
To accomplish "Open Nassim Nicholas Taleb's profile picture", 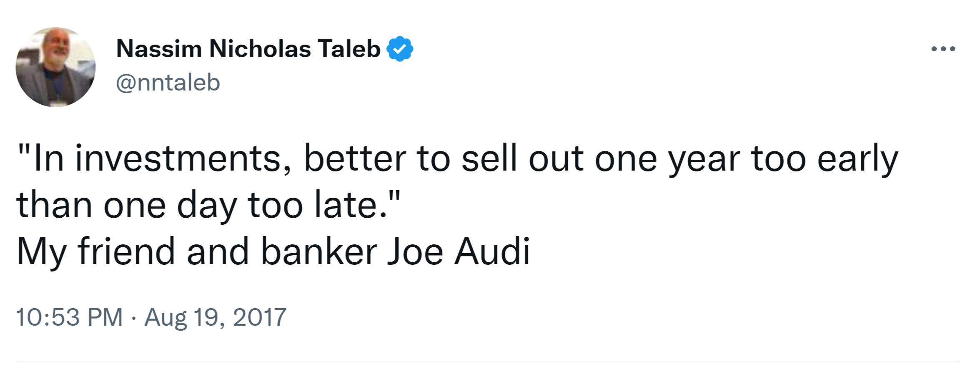I will (x=55, y=67).
